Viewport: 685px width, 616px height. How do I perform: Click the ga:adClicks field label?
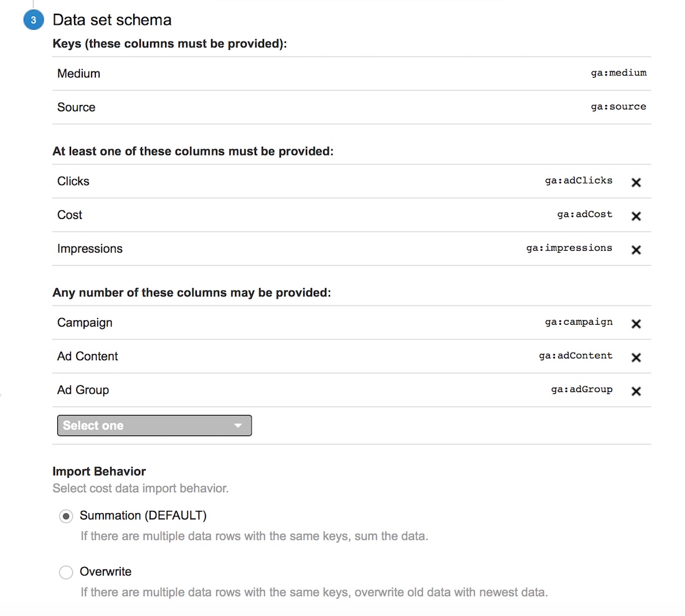(579, 180)
